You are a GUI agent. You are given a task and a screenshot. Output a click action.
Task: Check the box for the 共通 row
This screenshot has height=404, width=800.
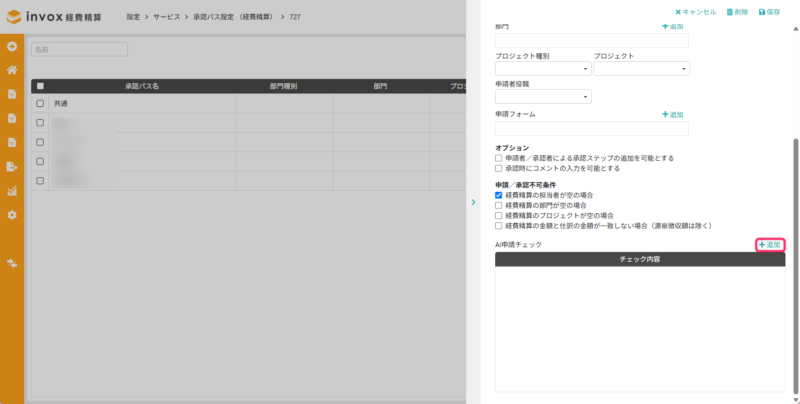(x=40, y=104)
